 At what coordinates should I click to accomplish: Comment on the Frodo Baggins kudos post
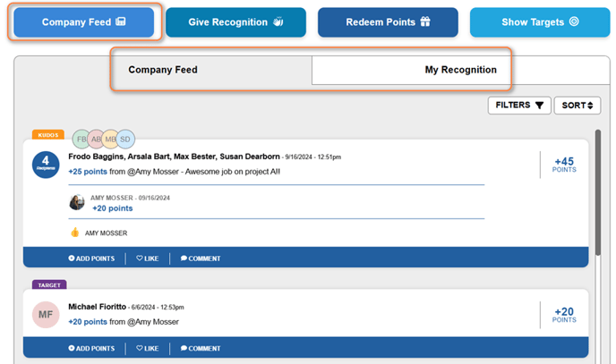click(201, 258)
